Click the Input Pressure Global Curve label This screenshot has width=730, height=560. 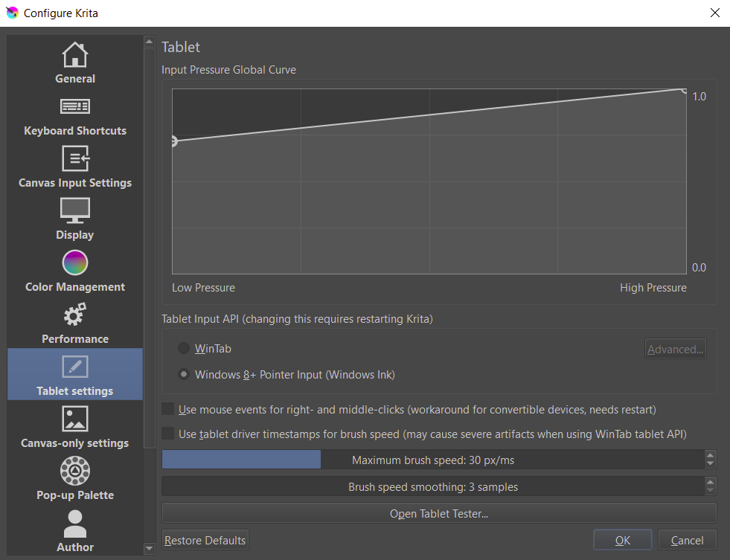point(228,70)
